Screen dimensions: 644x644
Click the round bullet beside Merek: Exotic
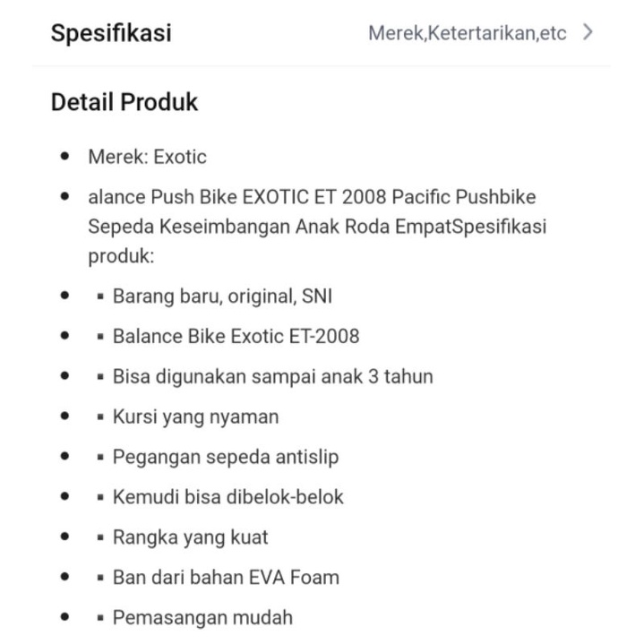point(64,157)
